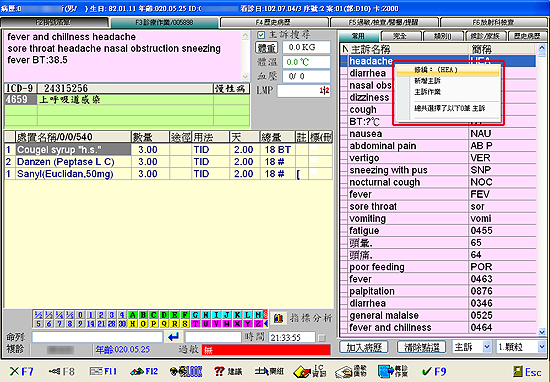Click the letter M cyan key
Image resolution: width=550 pixels, height=382 pixels.
pyautogui.click(x=258, y=315)
